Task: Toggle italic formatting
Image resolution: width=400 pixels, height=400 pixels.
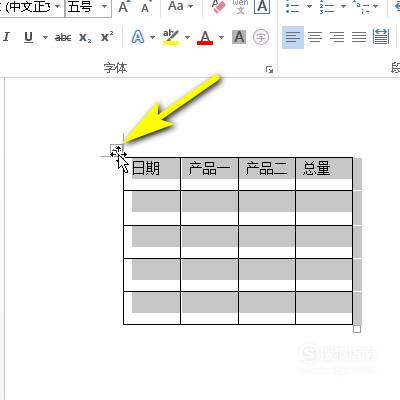Action: click(6, 37)
